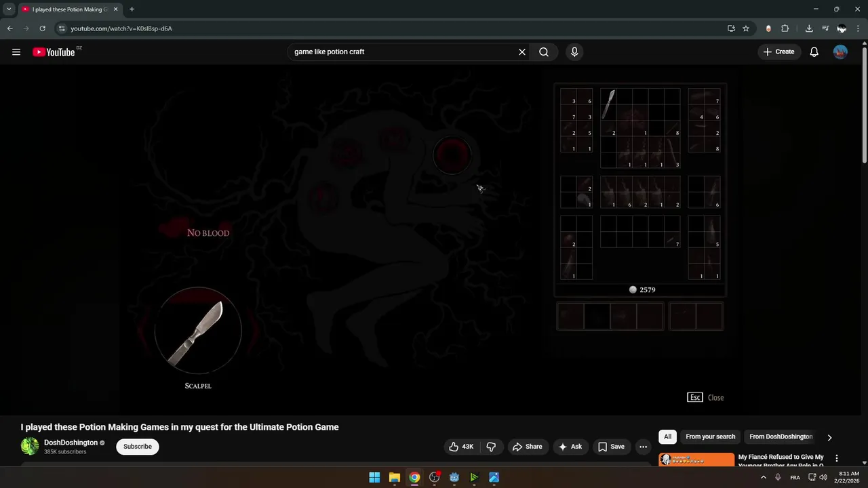Click the Create button
This screenshot has width=868, height=488.
click(778, 52)
